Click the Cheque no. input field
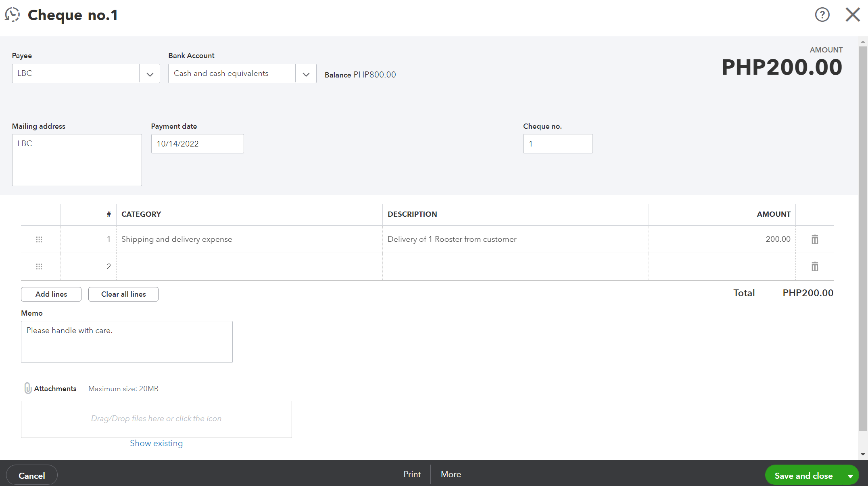Image resolution: width=868 pixels, height=486 pixels. coord(557,144)
